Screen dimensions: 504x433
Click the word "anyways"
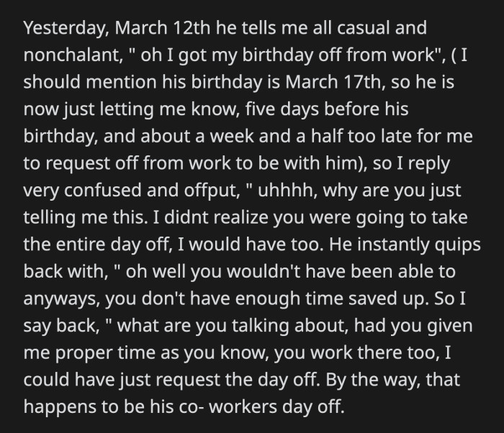(x=62, y=300)
